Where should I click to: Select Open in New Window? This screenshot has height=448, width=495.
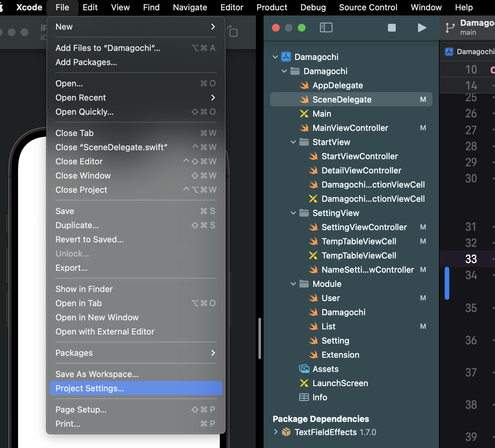[136, 317]
